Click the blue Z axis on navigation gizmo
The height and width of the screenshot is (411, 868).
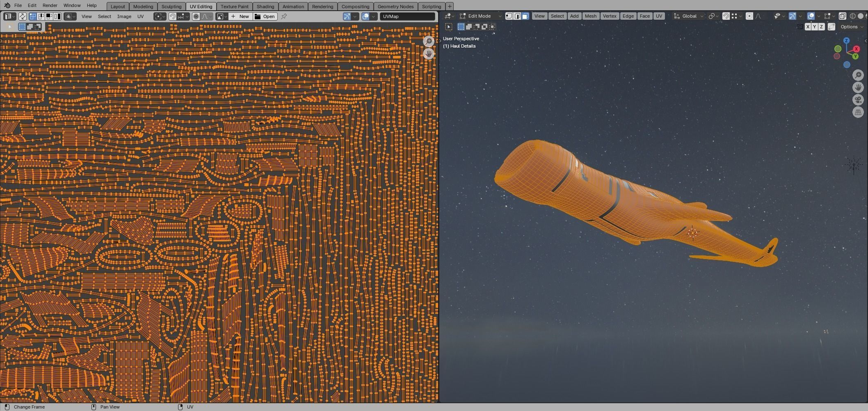pyautogui.click(x=846, y=41)
